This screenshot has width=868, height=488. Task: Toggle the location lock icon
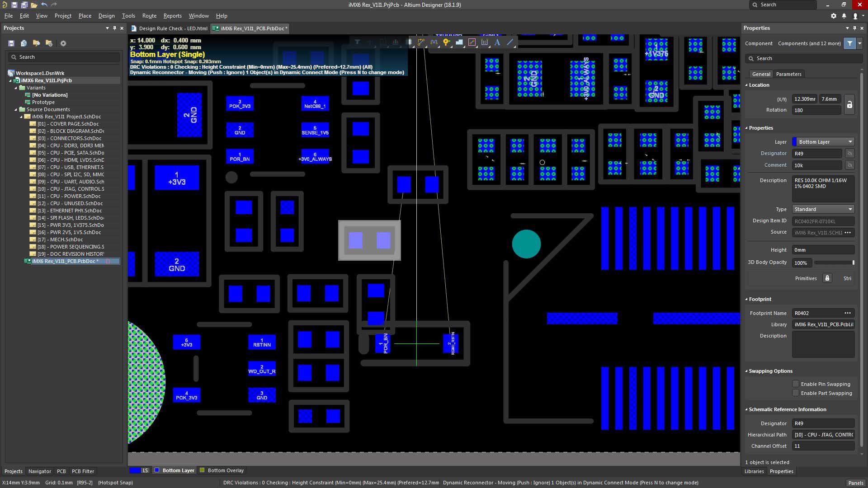[x=849, y=104]
